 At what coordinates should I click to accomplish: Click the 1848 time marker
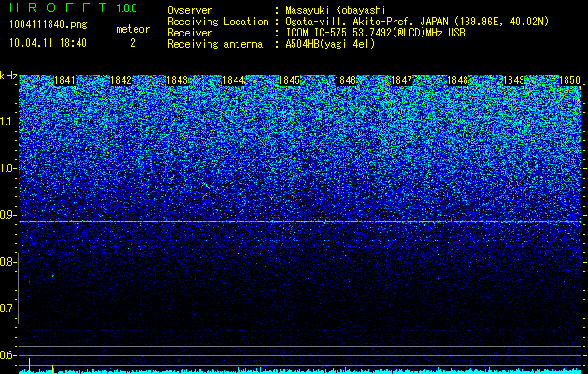click(458, 80)
